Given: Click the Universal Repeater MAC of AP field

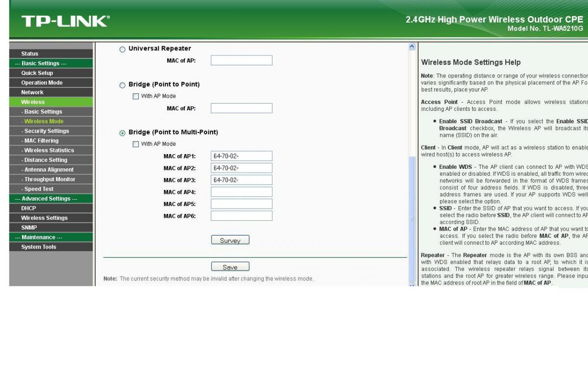Looking at the screenshot, I should point(241,60).
